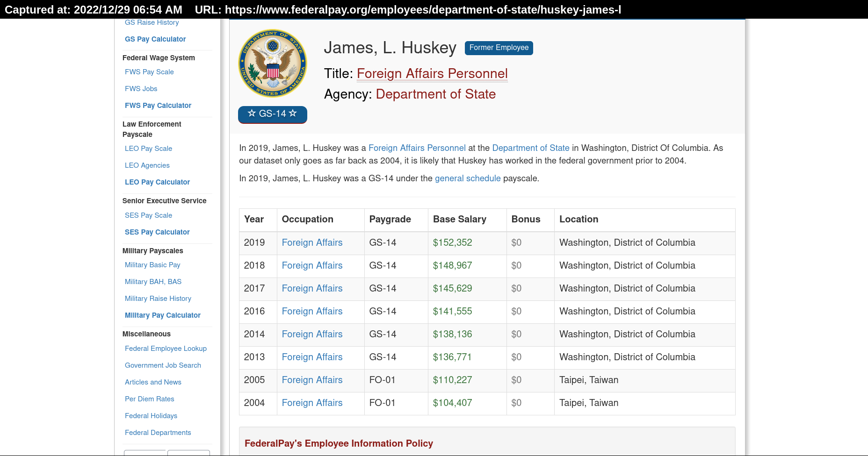Open Foreign Affairs occupation for 2018 row
868x456 pixels.
312,266
